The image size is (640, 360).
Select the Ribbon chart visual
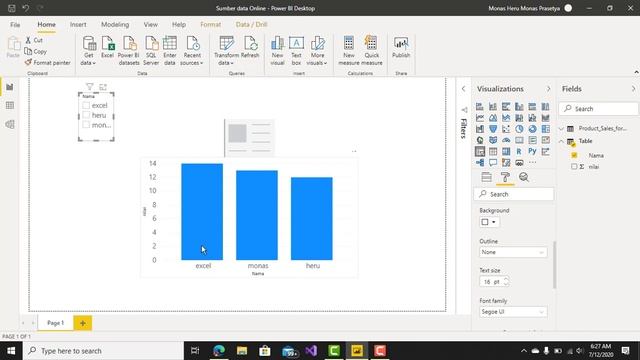[545, 118]
